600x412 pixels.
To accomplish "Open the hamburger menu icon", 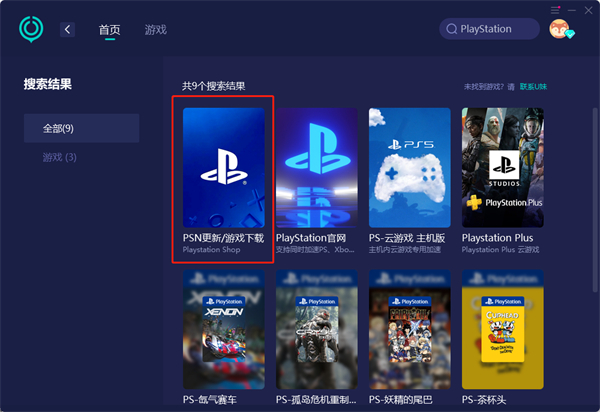I will (555, 10).
